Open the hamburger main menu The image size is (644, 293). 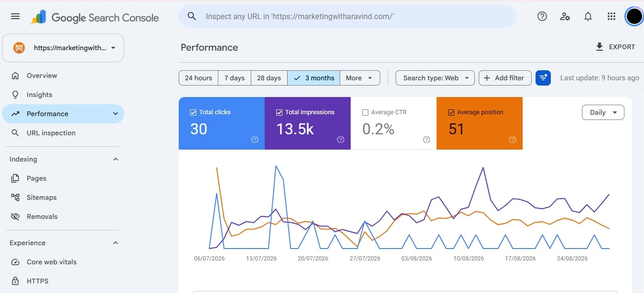(15, 16)
